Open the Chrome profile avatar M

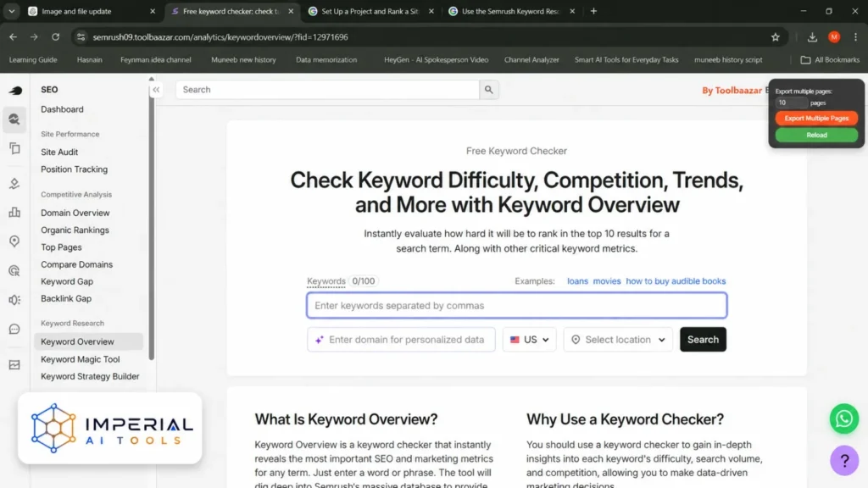tap(834, 37)
